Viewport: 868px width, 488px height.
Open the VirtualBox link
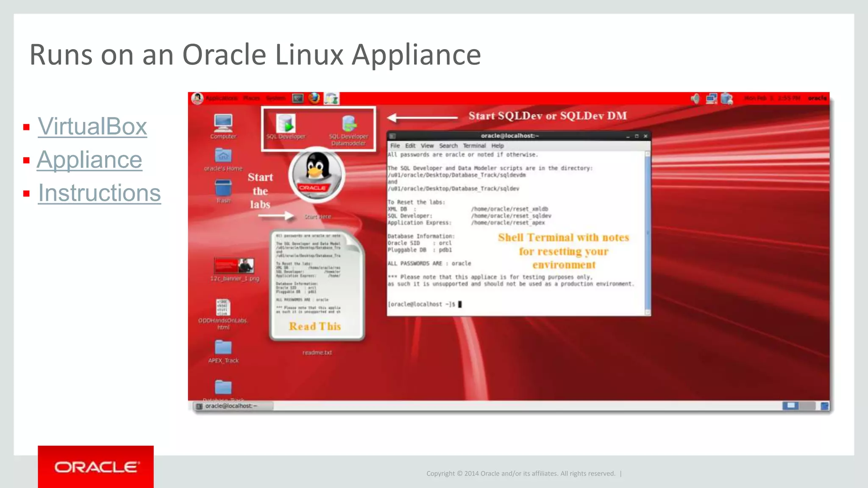(92, 126)
